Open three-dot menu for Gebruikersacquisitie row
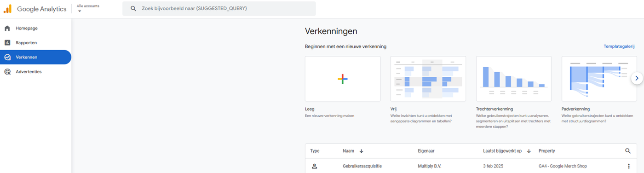The height and width of the screenshot is (173, 644). (x=628, y=166)
